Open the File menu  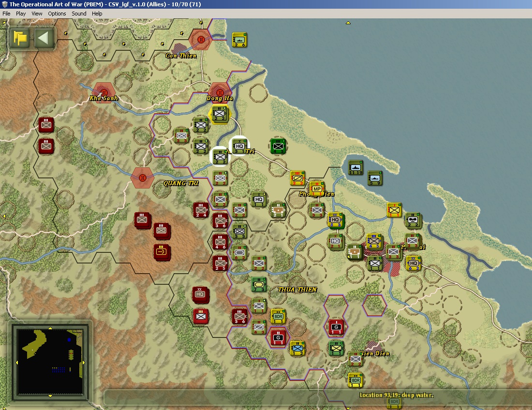[6, 14]
